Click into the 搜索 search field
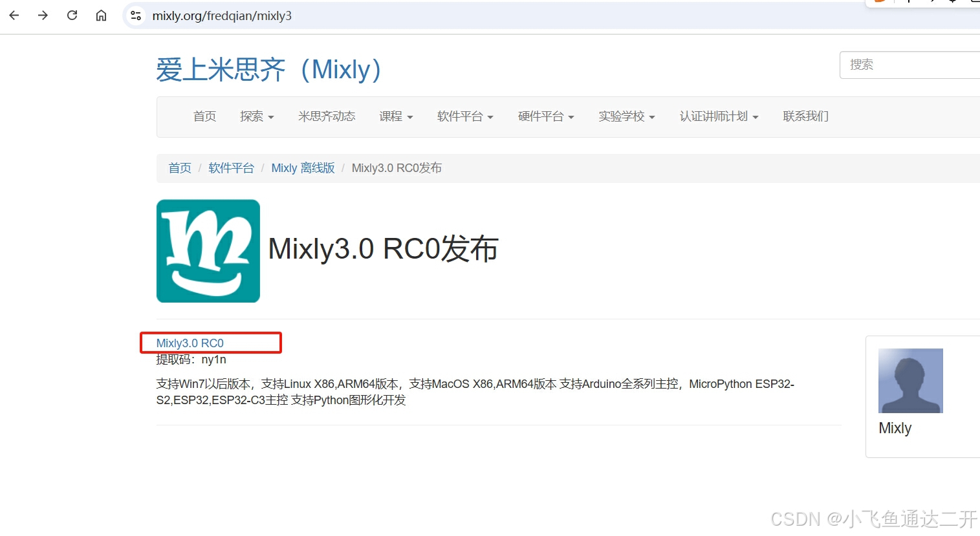 coord(909,65)
